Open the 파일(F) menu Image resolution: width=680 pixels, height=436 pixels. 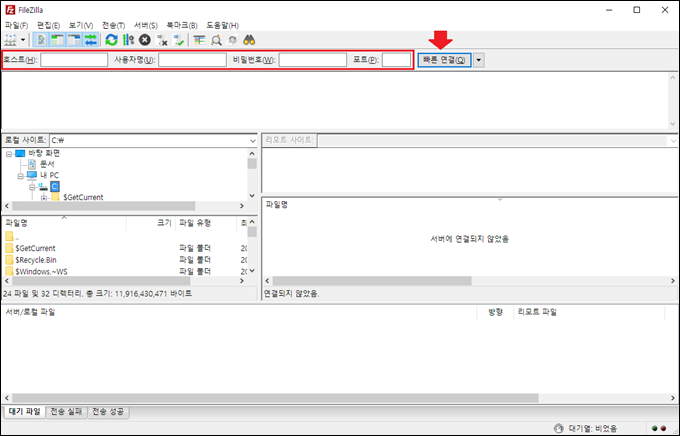16,25
